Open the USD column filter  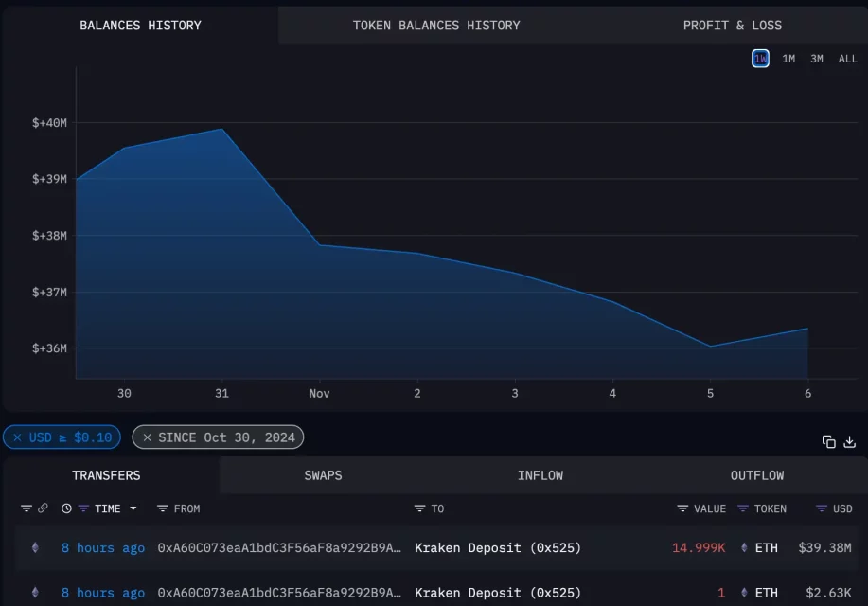tap(822, 508)
